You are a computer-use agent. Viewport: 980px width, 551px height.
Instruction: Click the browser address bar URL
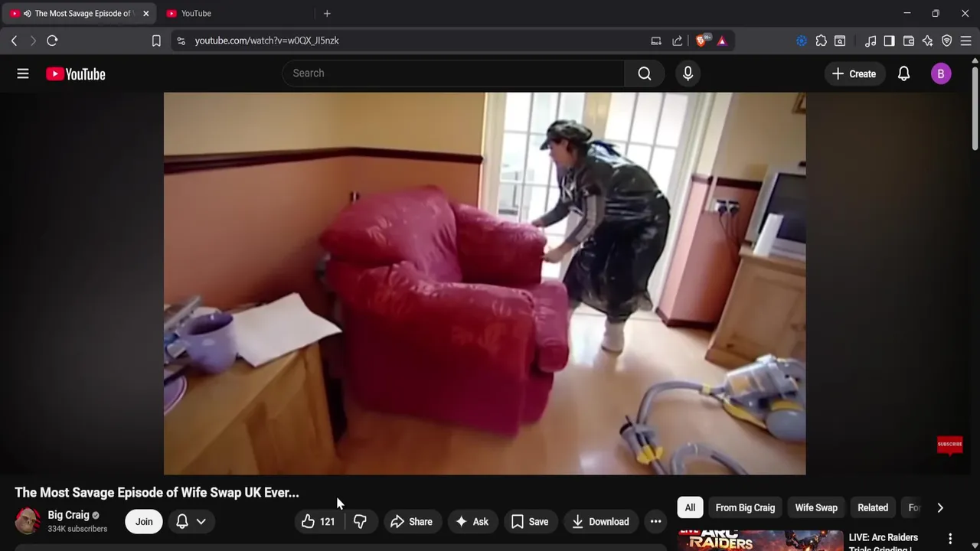(266, 41)
